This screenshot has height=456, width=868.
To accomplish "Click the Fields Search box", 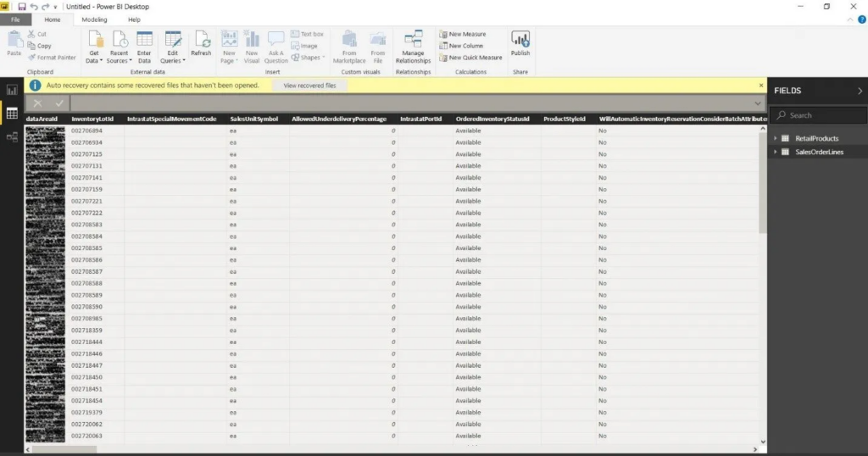I will (x=819, y=115).
